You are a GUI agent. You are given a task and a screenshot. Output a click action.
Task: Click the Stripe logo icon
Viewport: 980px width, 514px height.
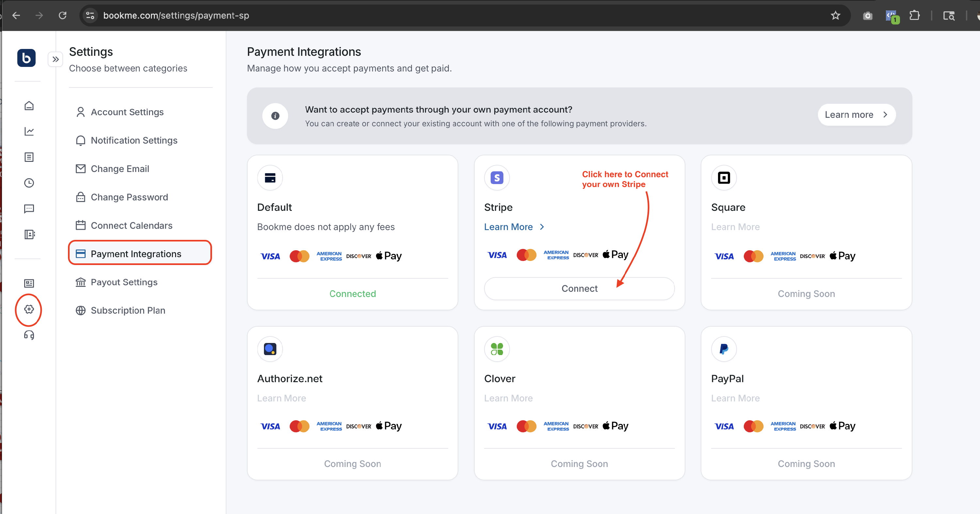497,178
